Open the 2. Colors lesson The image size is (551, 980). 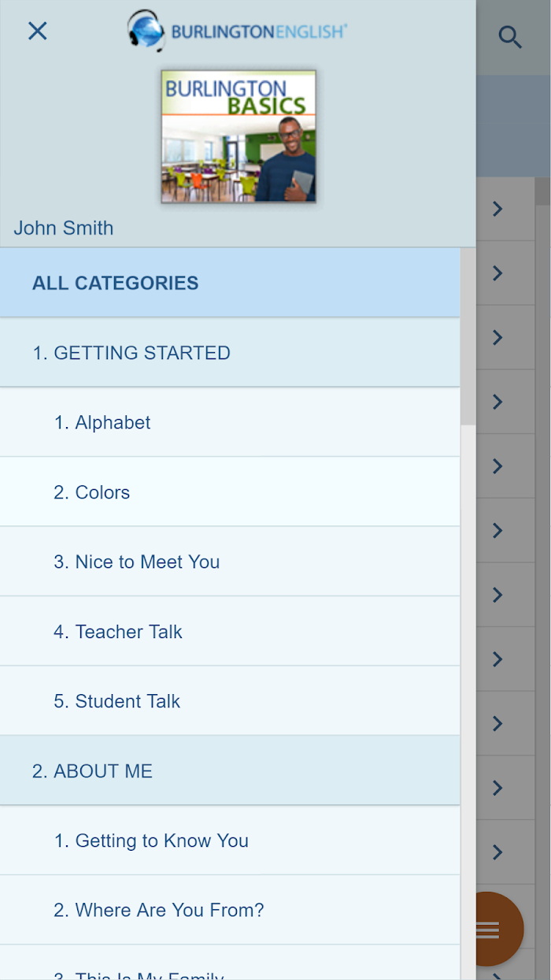click(230, 492)
